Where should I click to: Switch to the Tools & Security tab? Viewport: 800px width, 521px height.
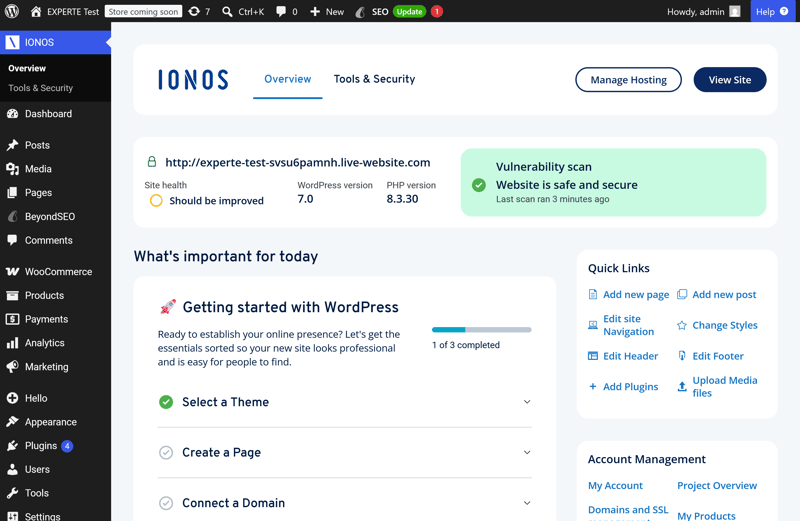[x=374, y=79]
